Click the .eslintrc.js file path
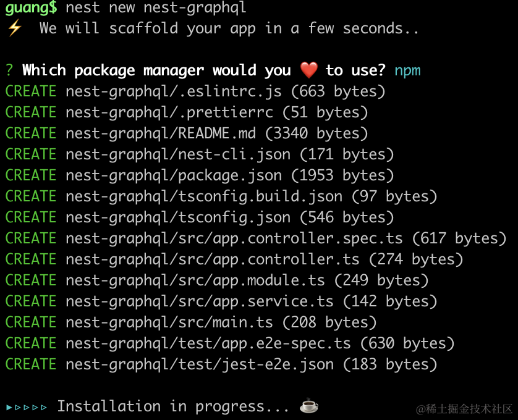518x420 pixels. coord(173,91)
